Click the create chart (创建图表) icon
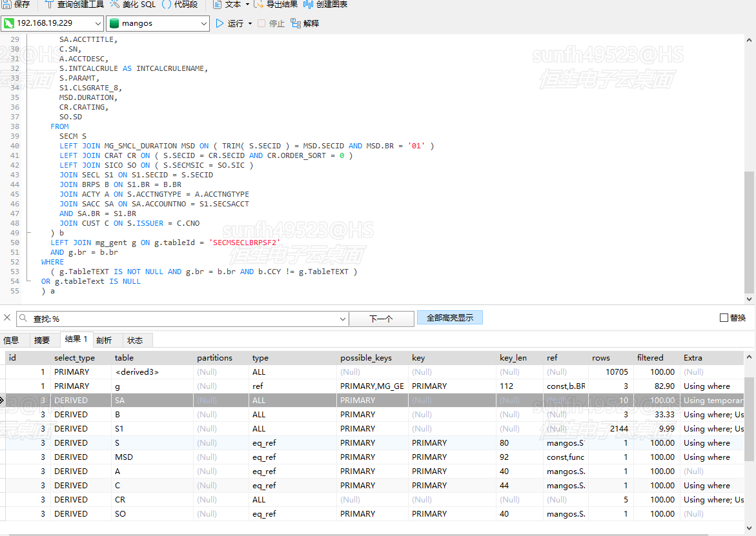Viewport: 756px width, 536px height. point(309,5)
